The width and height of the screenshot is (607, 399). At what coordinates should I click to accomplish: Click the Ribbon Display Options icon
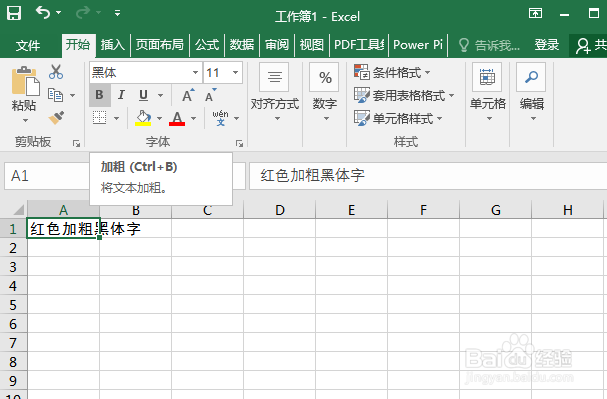(x=535, y=14)
